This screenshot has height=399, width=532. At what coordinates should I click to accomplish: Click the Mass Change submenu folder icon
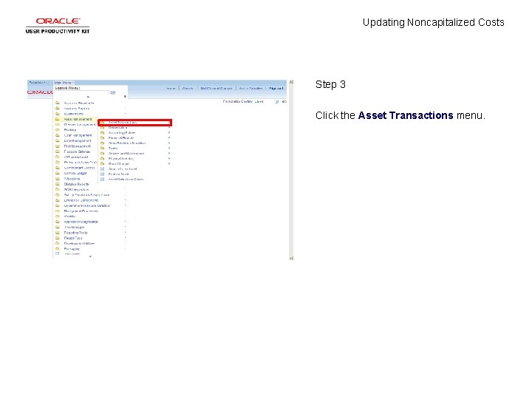[x=102, y=163]
